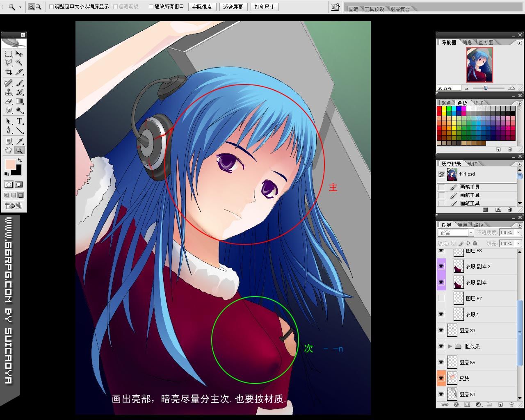
Task: Check the zoom all windows option
Action: click(x=151, y=7)
